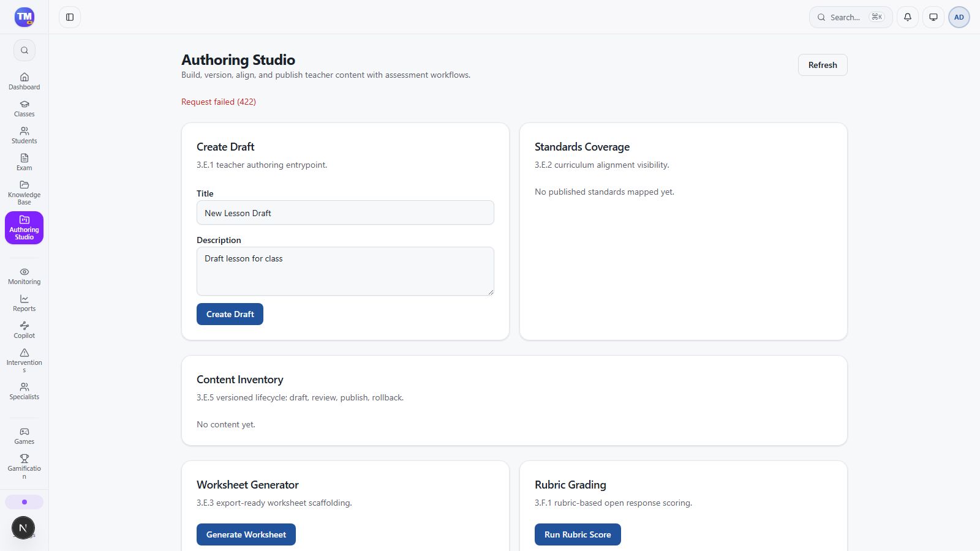This screenshot has width=980, height=551.
Task: Click the round N badge icon
Action: click(x=23, y=528)
